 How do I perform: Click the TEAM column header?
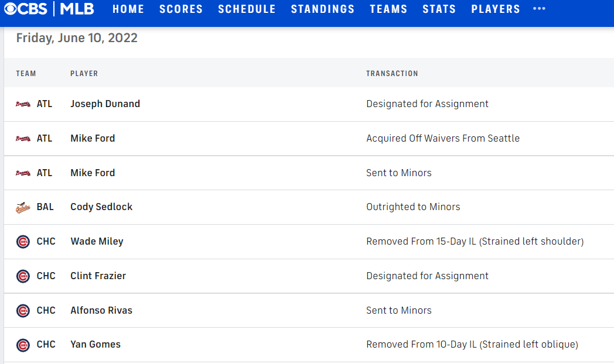point(26,74)
